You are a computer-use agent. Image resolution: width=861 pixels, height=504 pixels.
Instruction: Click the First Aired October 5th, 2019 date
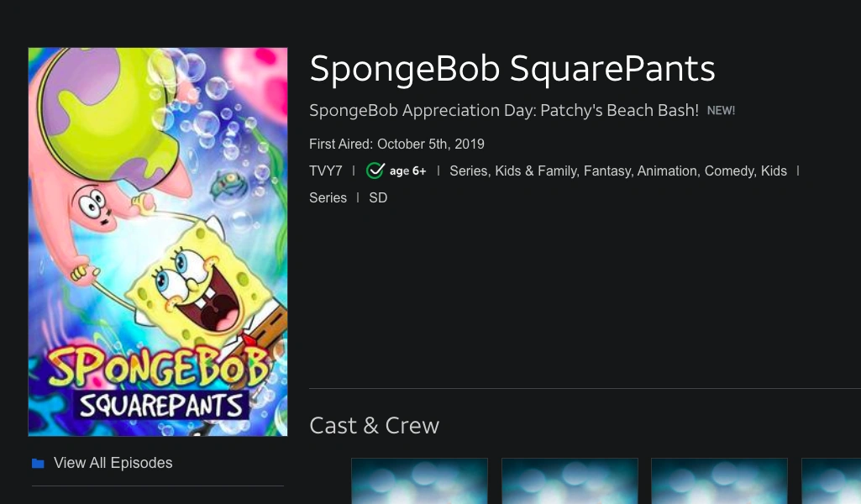[396, 144]
